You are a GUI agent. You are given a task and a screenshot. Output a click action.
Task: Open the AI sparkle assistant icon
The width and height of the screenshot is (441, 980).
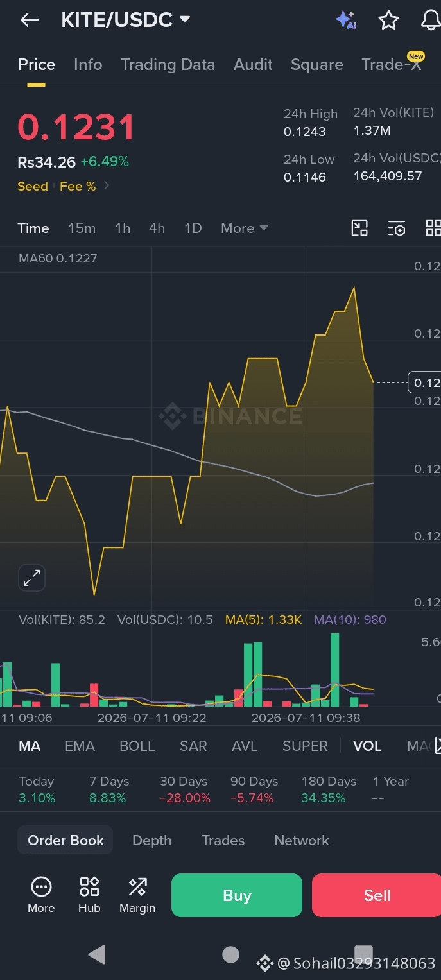coord(346,21)
